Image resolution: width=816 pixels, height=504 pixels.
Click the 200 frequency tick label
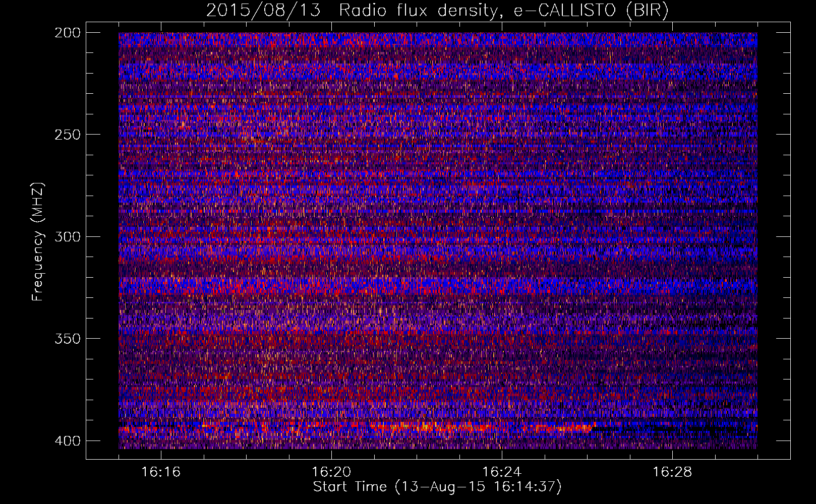click(67, 33)
